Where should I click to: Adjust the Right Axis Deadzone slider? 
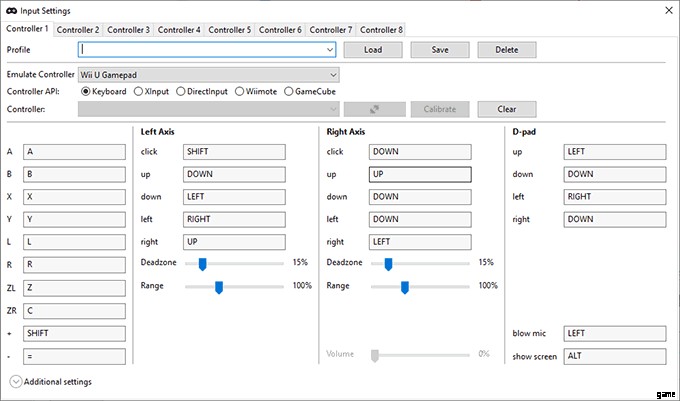click(x=389, y=264)
